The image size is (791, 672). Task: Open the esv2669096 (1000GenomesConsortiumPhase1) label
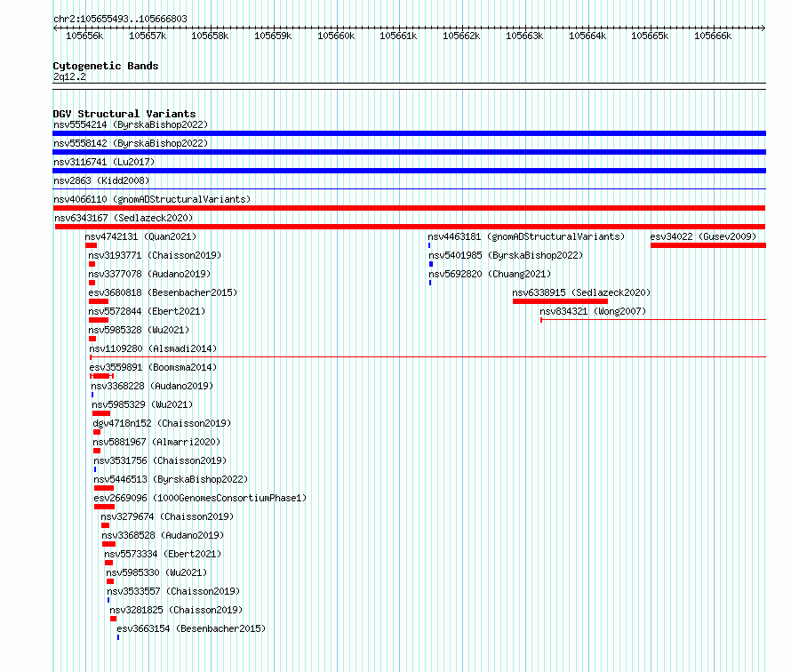200,498
